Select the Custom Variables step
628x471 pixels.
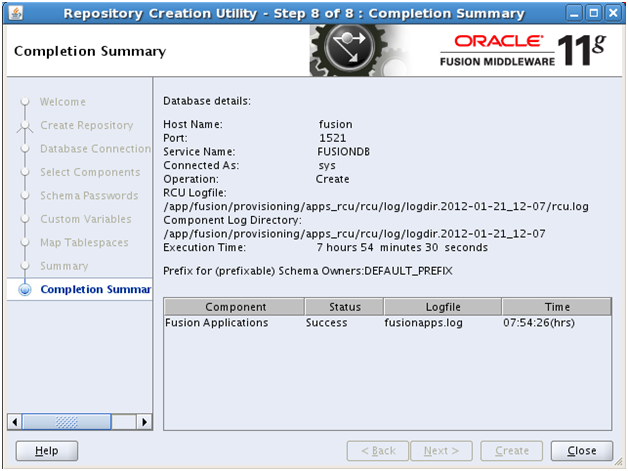[x=86, y=219]
